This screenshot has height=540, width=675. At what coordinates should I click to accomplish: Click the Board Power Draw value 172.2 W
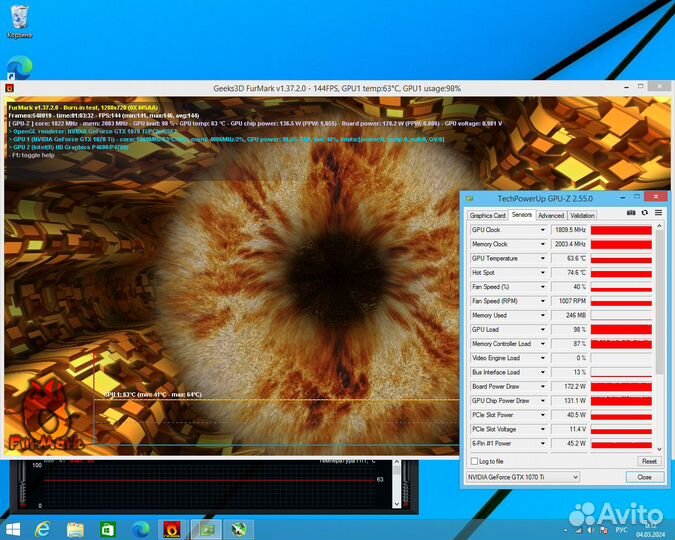coord(575,387)
